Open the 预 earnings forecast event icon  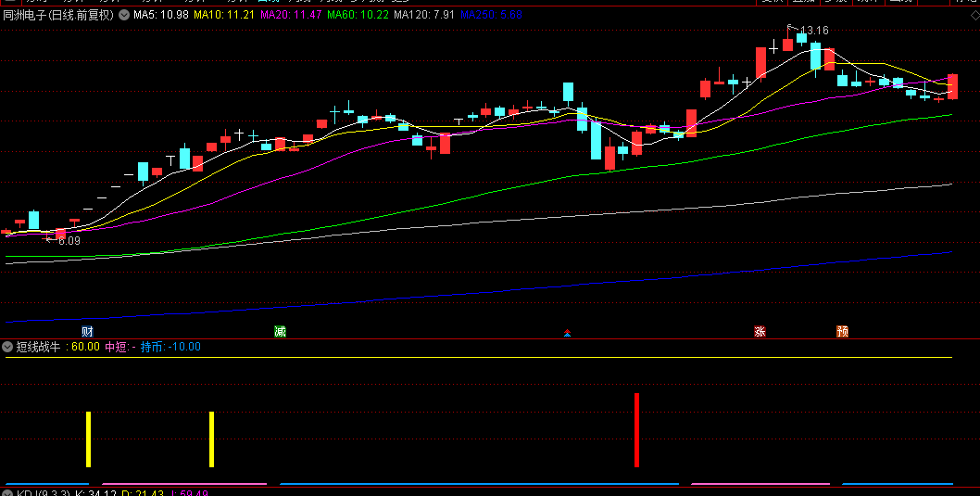843,332
